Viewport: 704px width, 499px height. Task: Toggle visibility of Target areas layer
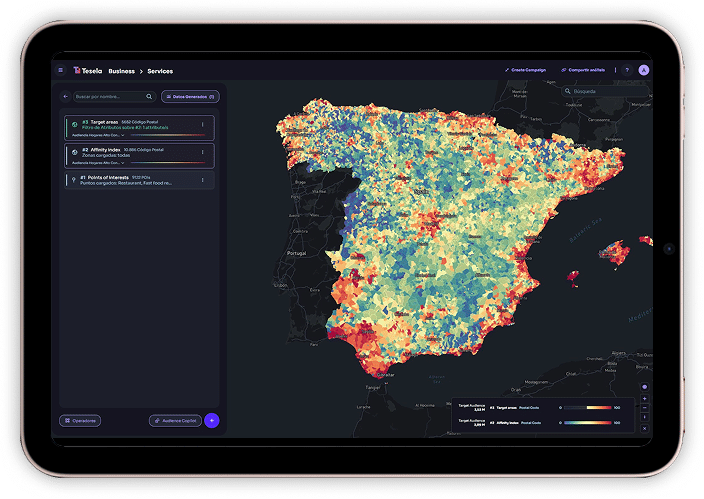point(75,126)
